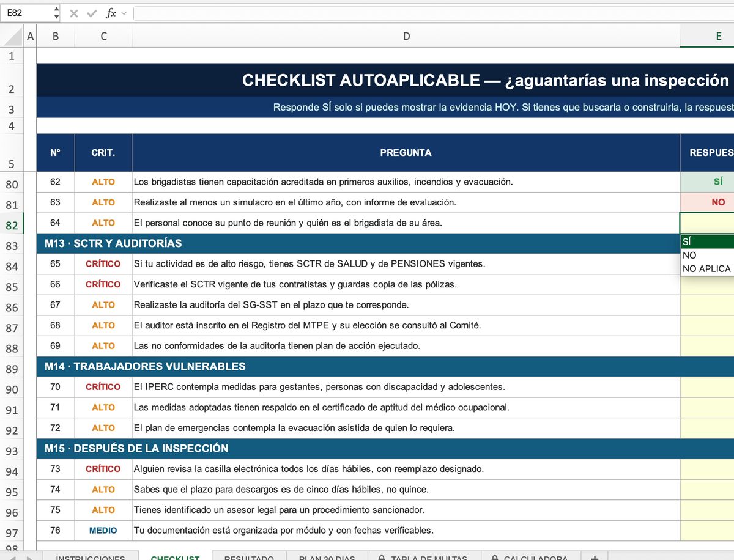Click the CRIT. column header cell

(103, 153)
